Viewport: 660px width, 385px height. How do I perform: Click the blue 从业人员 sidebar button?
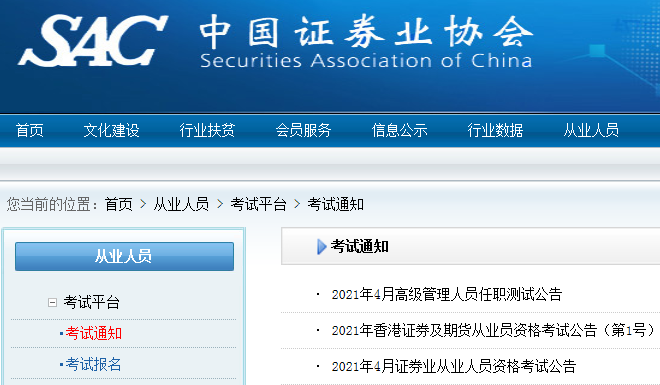coord(124,256)
